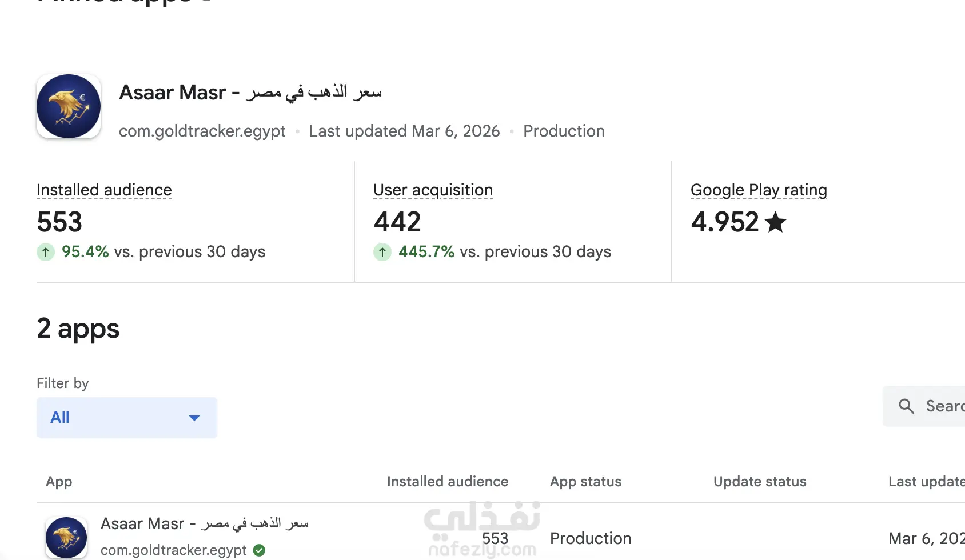Open the Google Play rating metric label

759,190
